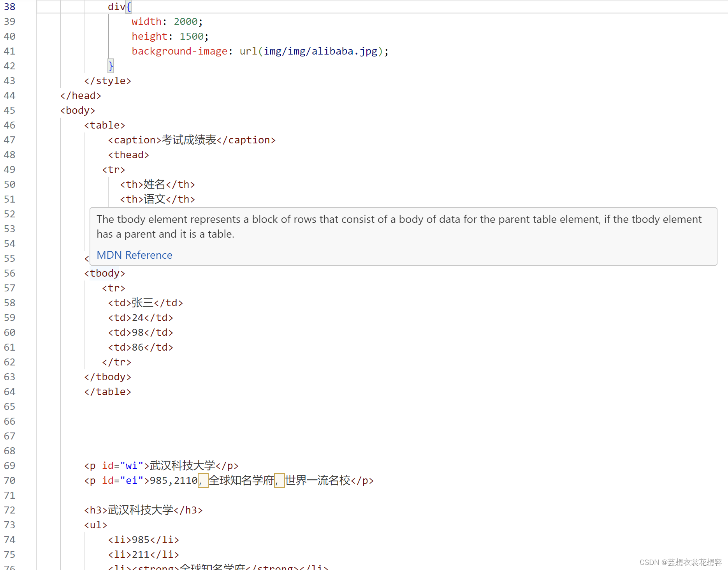
Task: Click the </tr> tag on line 62
Action: 117,362
